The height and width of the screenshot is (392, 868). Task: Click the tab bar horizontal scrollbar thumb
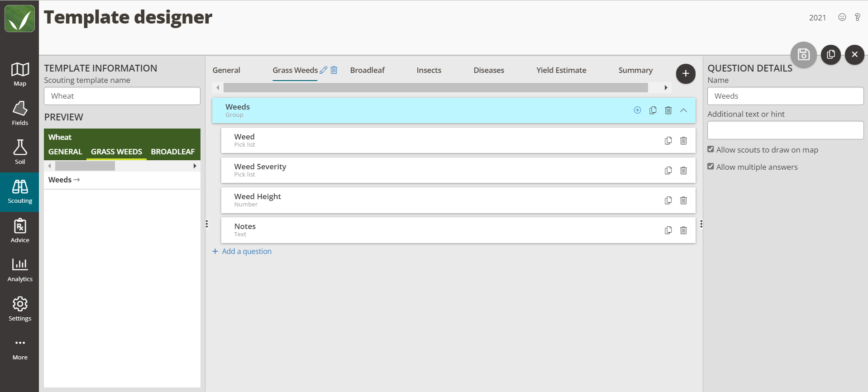pyautogui.click(x=435, y=87)
